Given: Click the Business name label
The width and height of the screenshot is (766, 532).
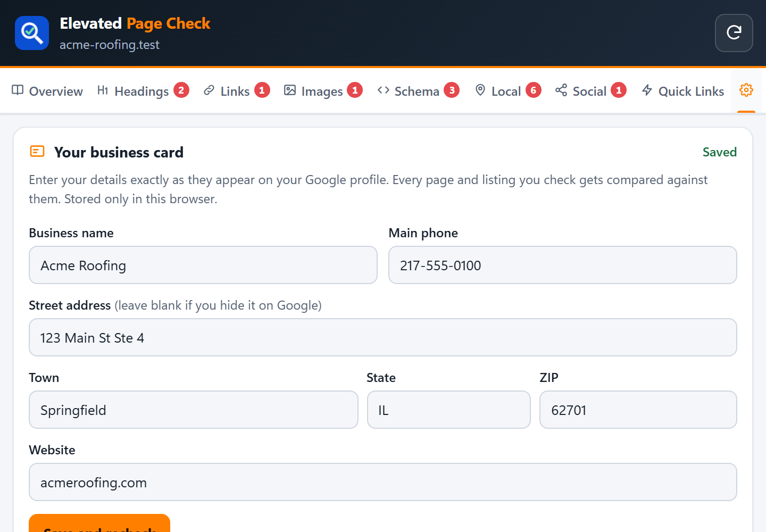Looking at the screenshot, I should [71, 233].
